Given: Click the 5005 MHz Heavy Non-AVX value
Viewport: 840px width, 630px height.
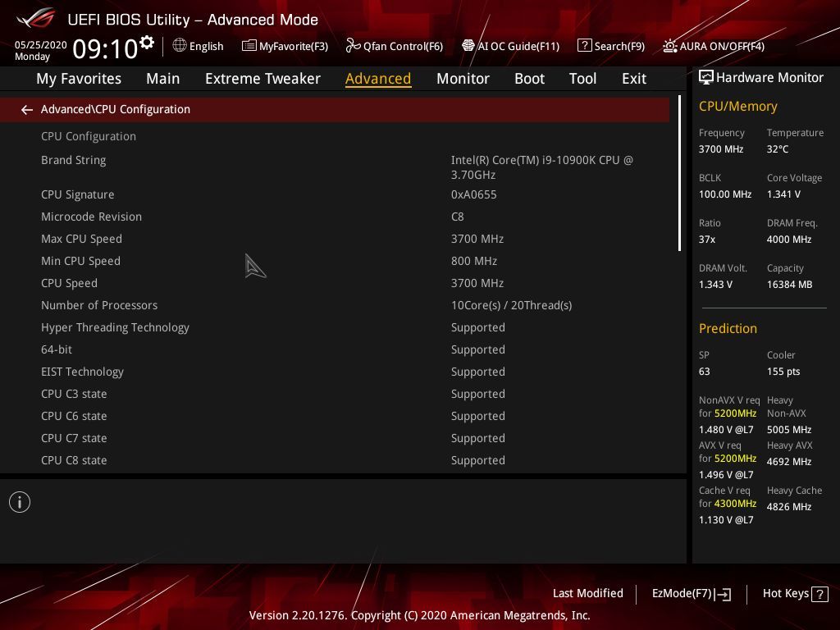Looking at the screenshot, I should pos(788,430).
